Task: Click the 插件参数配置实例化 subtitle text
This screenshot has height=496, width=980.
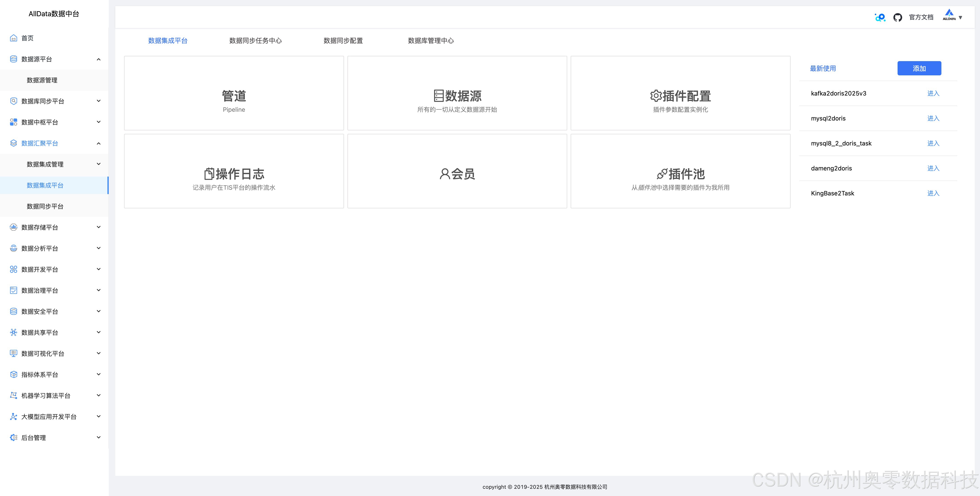Action: click(x=681, y=110)
